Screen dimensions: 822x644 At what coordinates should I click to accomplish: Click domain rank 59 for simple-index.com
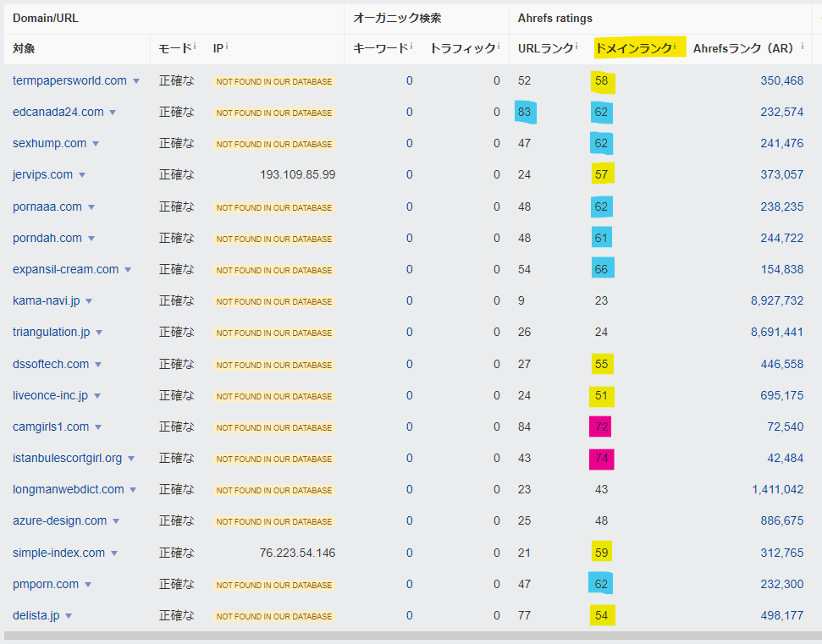[x=601, y=553]
